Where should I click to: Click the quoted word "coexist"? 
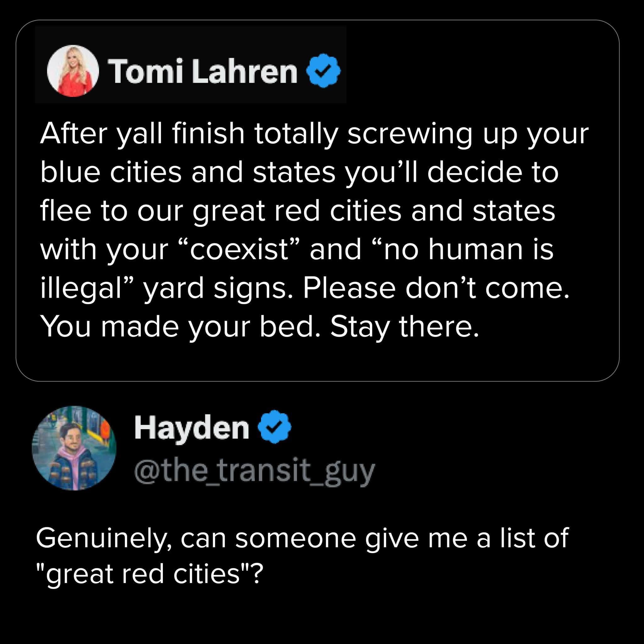coord(239,249)
